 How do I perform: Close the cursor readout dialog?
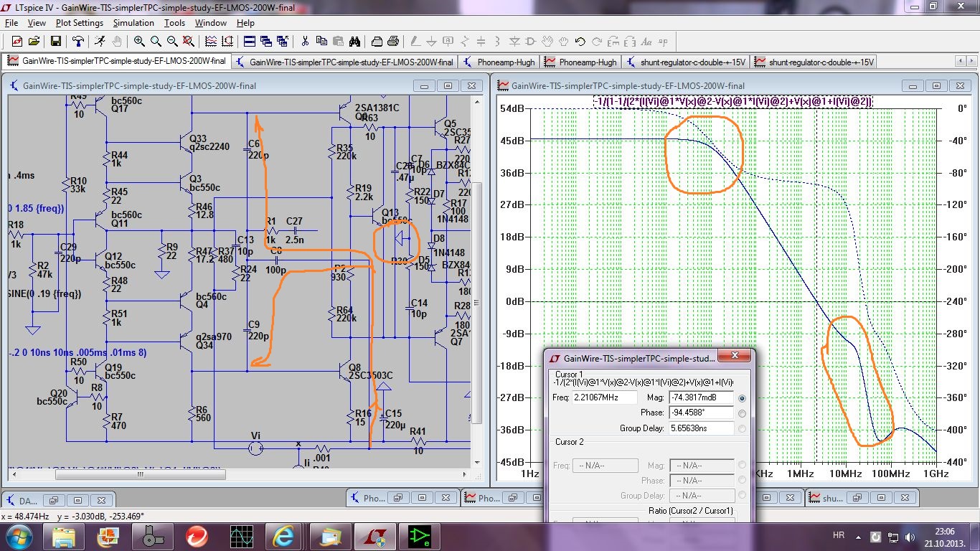[x=735, y=357]
